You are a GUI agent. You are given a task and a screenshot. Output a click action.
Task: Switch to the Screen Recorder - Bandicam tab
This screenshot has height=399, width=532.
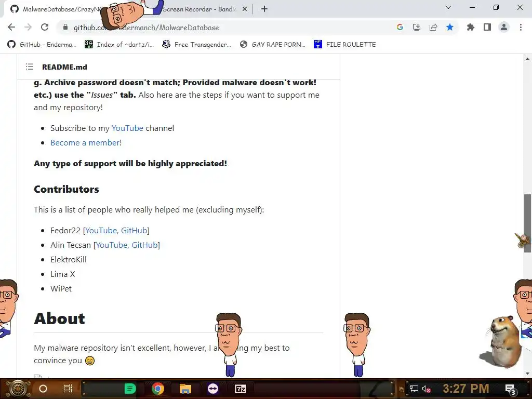(x=199, y=9)
